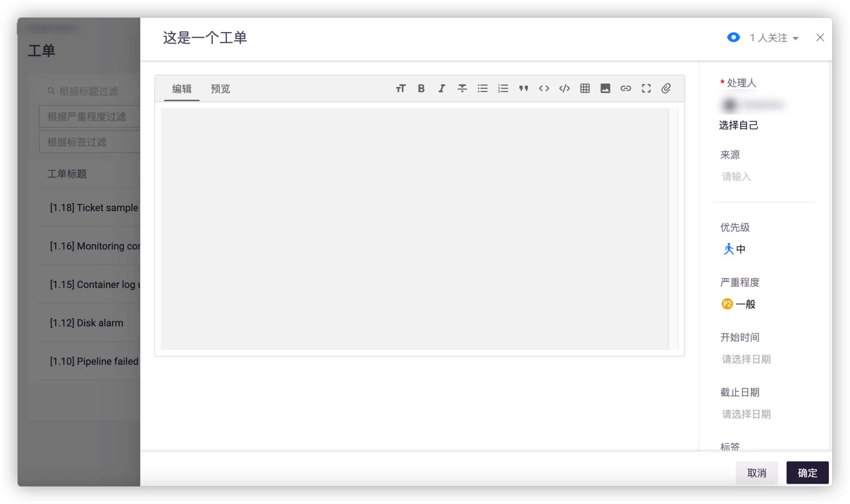Click the heading text-size toolbar icon
The height and width of the screenshot is (504, 850).
click(401, 89)
